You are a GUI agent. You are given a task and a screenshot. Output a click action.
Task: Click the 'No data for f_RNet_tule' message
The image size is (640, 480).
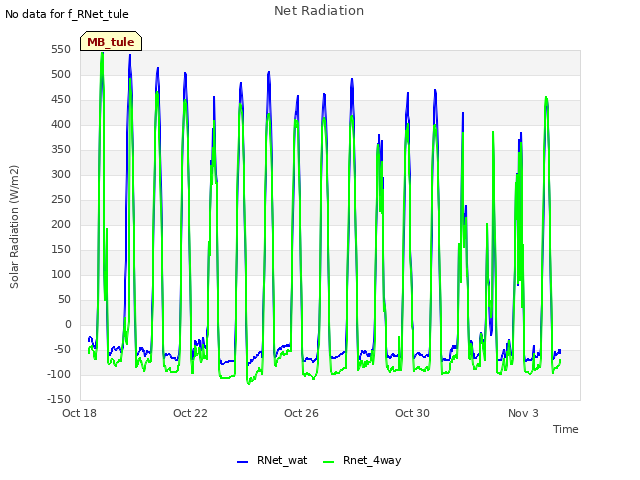click(67, 14)
